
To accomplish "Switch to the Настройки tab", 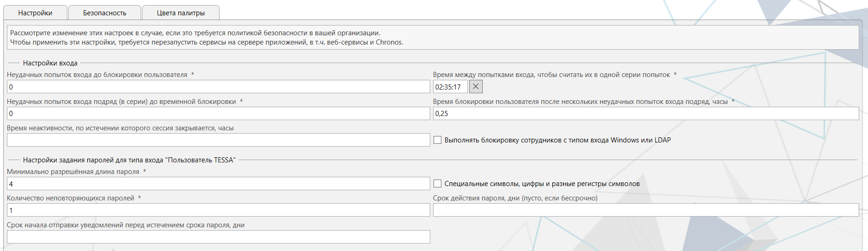I will click(x=35, y=13).
